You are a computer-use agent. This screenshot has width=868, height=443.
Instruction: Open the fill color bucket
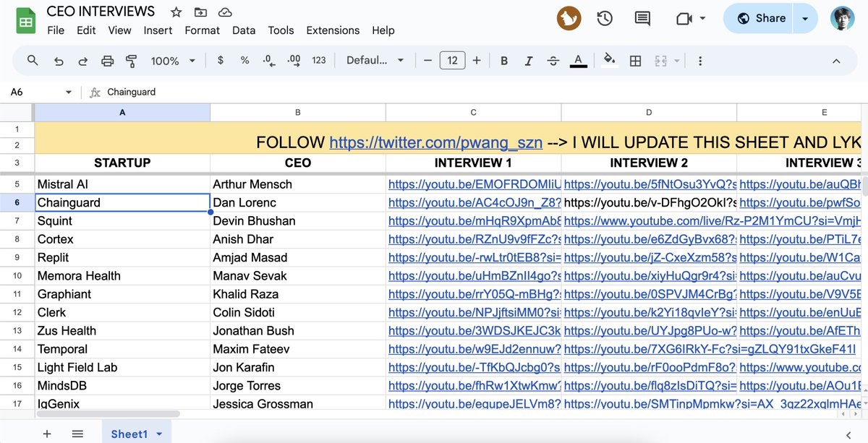point(609,61)
